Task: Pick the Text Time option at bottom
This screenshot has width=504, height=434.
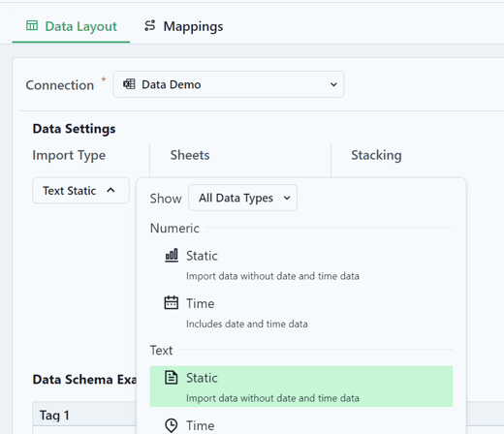Action: coord(301,425)
